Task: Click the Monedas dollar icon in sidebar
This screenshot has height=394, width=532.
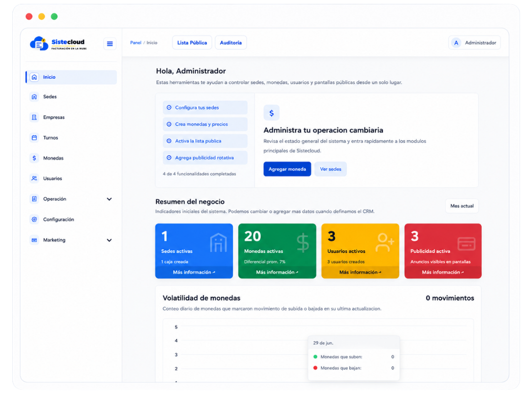Action: tap(34, 158)
